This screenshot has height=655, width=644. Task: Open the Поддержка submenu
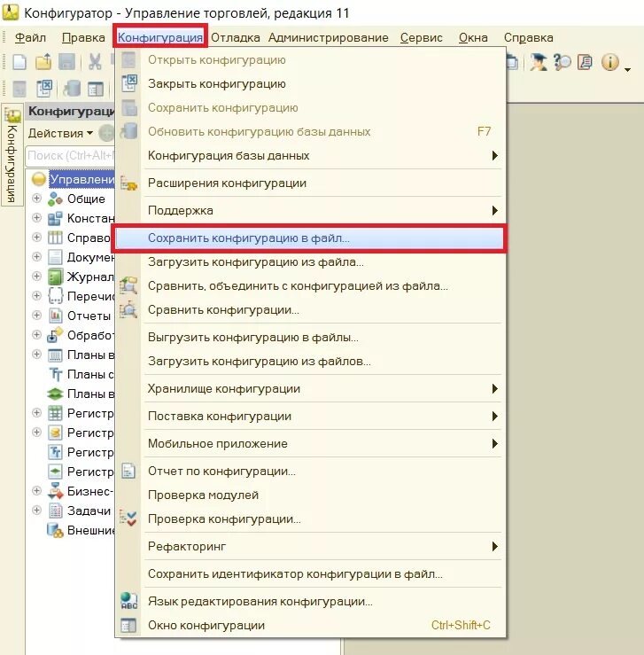tap(310, 211)
